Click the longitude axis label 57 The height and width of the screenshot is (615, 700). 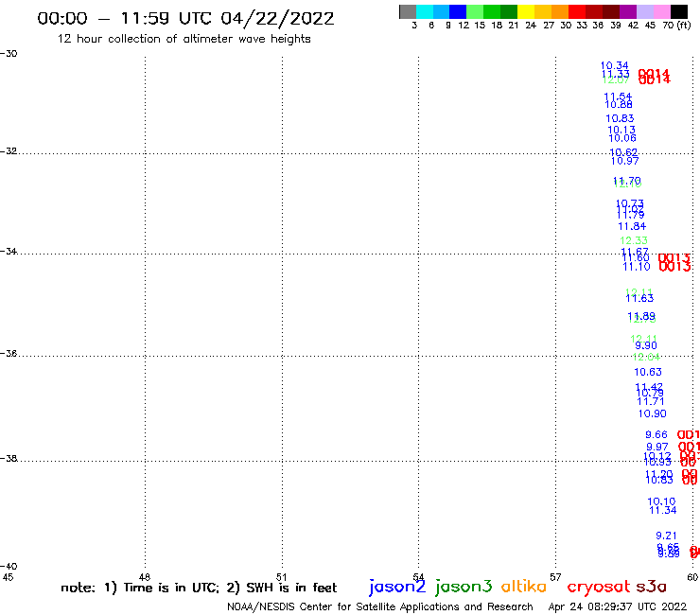[555, 577]
